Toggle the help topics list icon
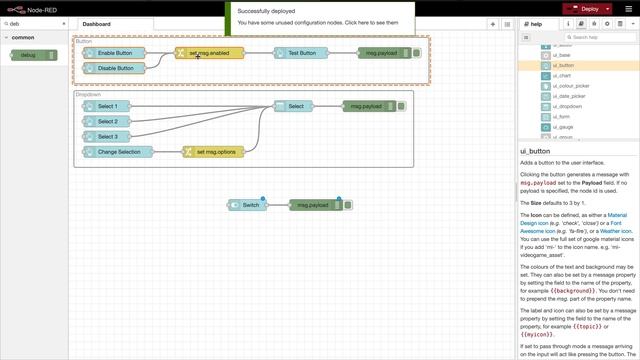 tap(526, 37)
